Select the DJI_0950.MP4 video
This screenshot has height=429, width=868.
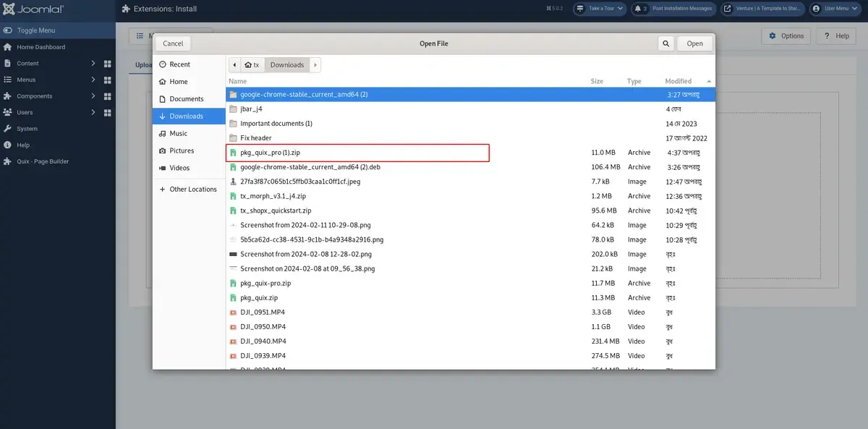pyautogui.click(x=470, y=326)
